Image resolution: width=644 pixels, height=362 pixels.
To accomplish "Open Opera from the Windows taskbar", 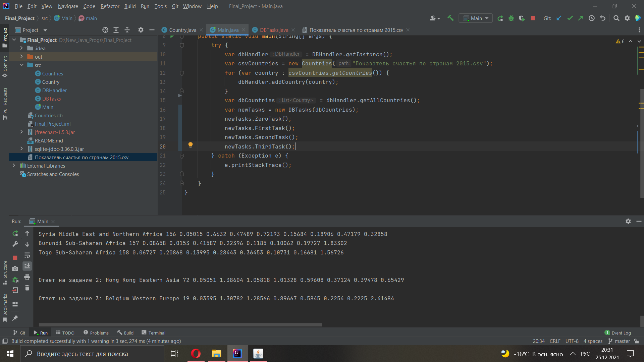I will click(196, 354).
